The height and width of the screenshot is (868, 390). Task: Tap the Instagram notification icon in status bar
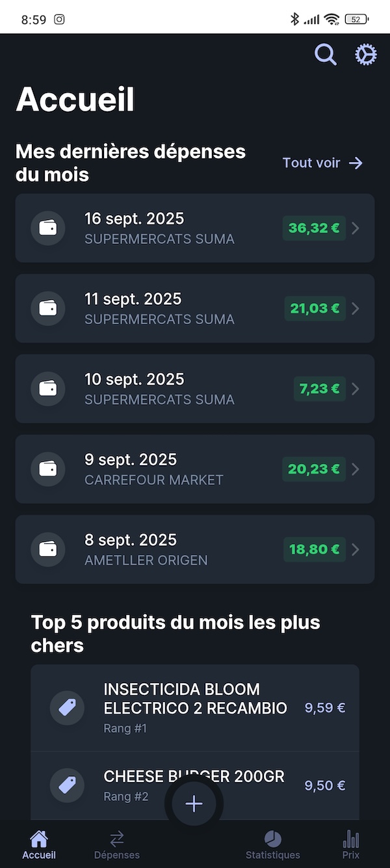59,20
